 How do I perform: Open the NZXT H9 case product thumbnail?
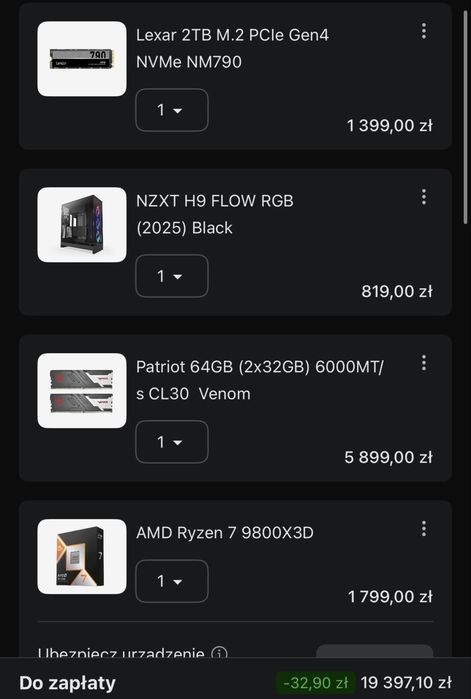click(82, 225)
